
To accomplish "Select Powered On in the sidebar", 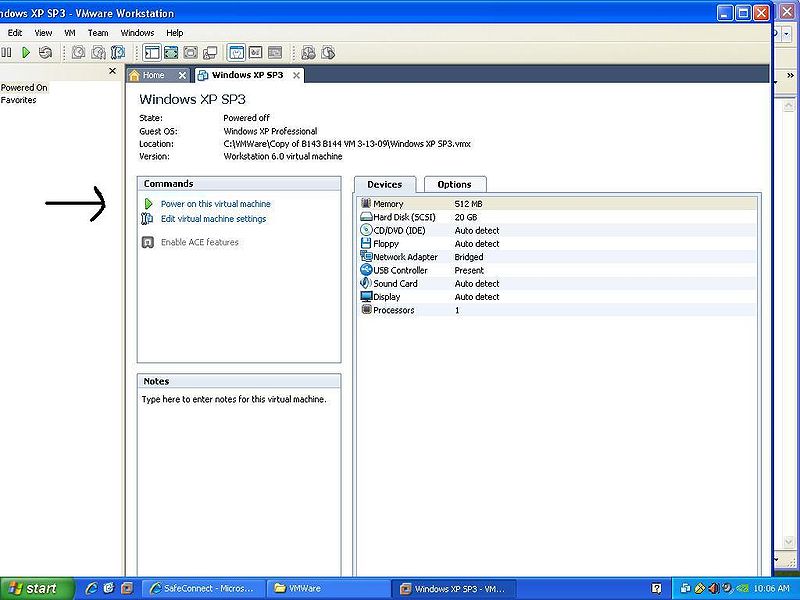I will (x=24, y=88).
